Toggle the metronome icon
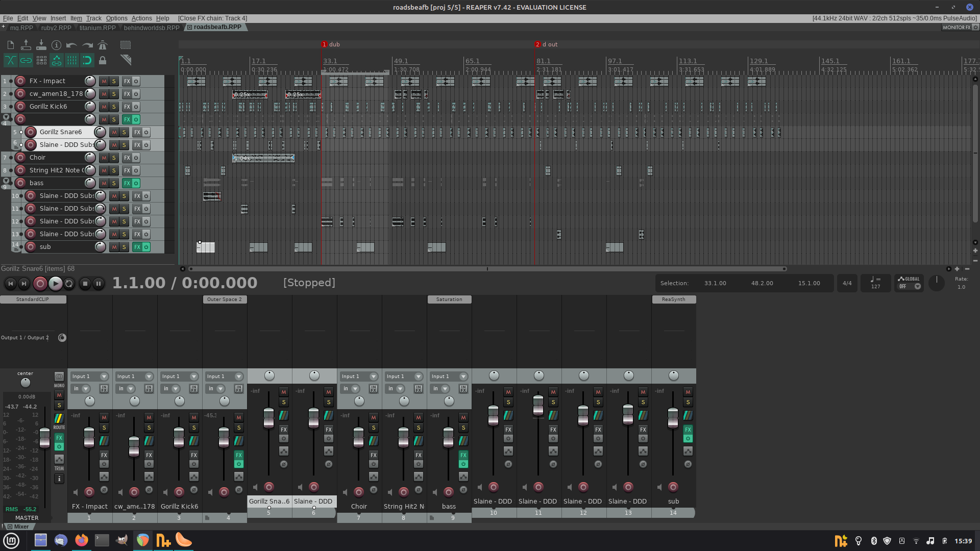 [x=103, y=45]
